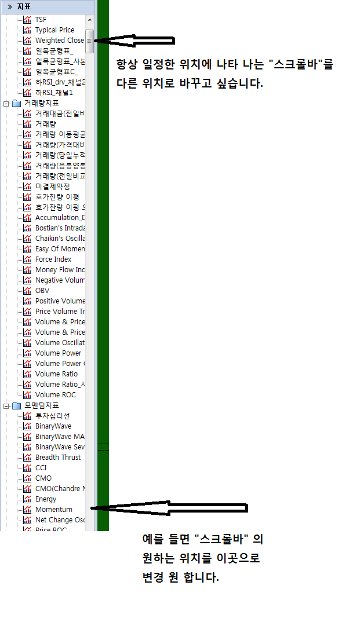The height and width of the screenshot is (644, 353).
Task: Click the chart icon next to Momentum
Action: [27, 510]
